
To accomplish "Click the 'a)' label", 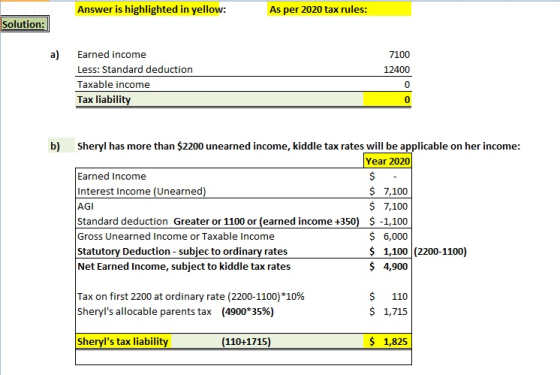I will pyautogui.click(x=55, y=55).
